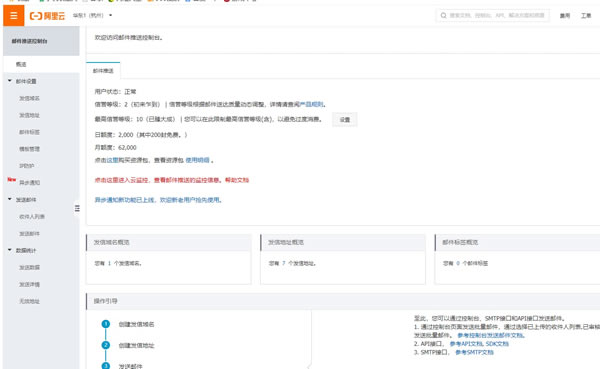Open 发信地址 in the sidebar
Image resolution: width=600 pixels, height=369 pixels.
[x=29, y=115]
